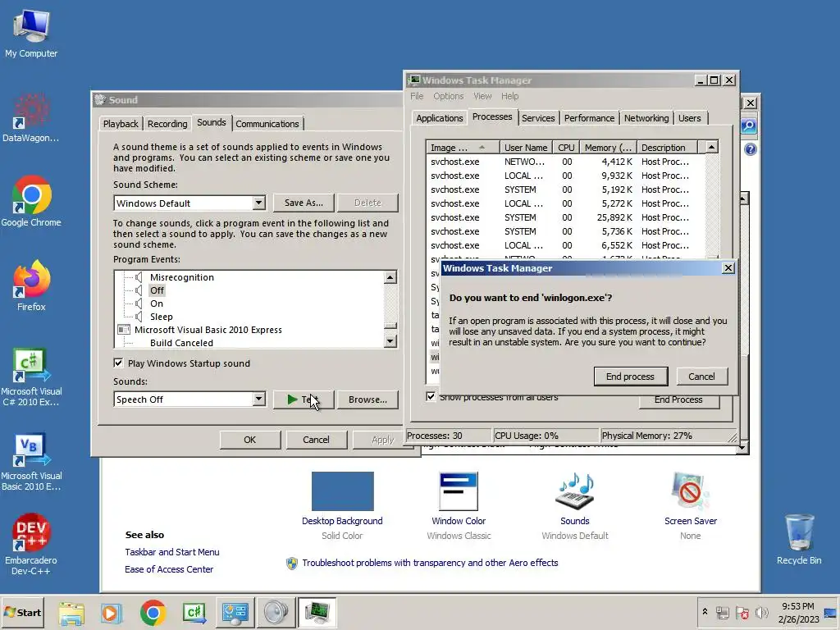Viewport: 840px width, 630px height.
Task: Launch Google Chrome desktop shortcut
Action: point(31,202)
